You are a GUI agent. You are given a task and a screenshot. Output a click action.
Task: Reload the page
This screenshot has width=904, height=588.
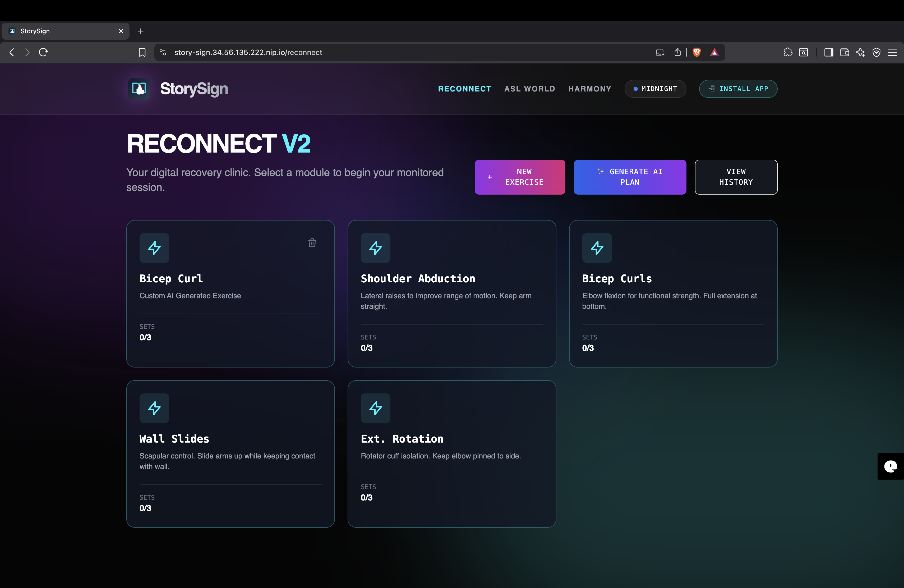coord(43,52)
